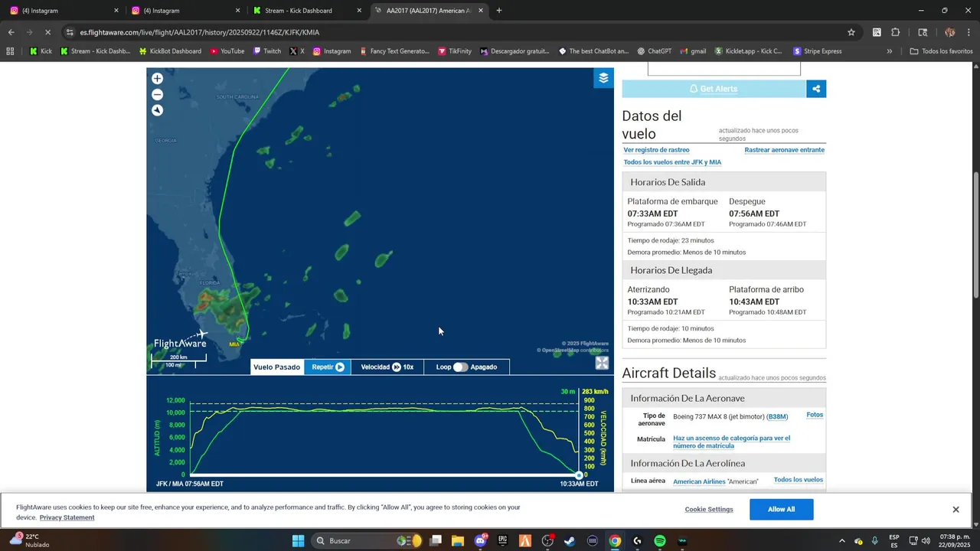Click the share icon beside Get Alerts
The image size is (980, 551).
point(816,89)
